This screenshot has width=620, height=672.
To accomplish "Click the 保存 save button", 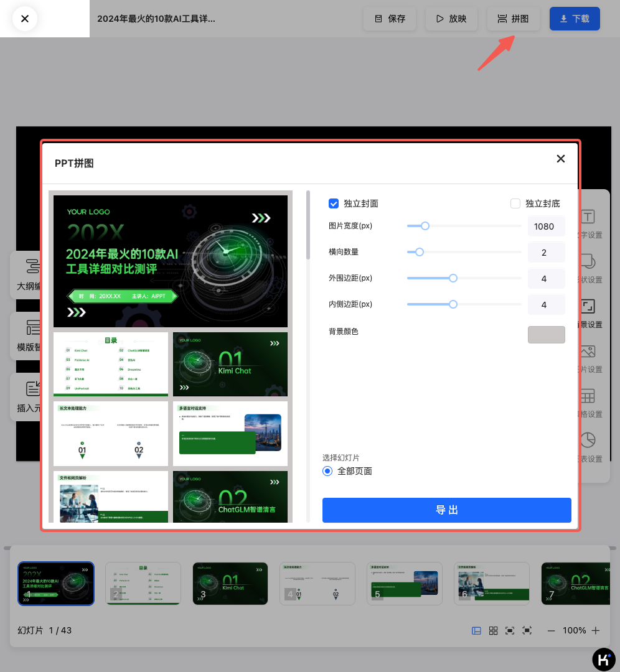I will pos(390,19).
